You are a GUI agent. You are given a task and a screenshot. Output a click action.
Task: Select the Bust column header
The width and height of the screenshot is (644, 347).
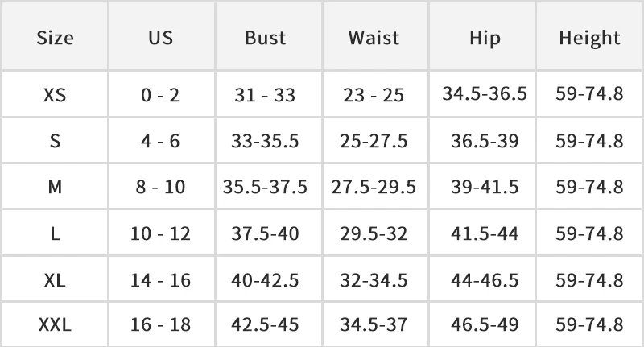pos(265,38)
